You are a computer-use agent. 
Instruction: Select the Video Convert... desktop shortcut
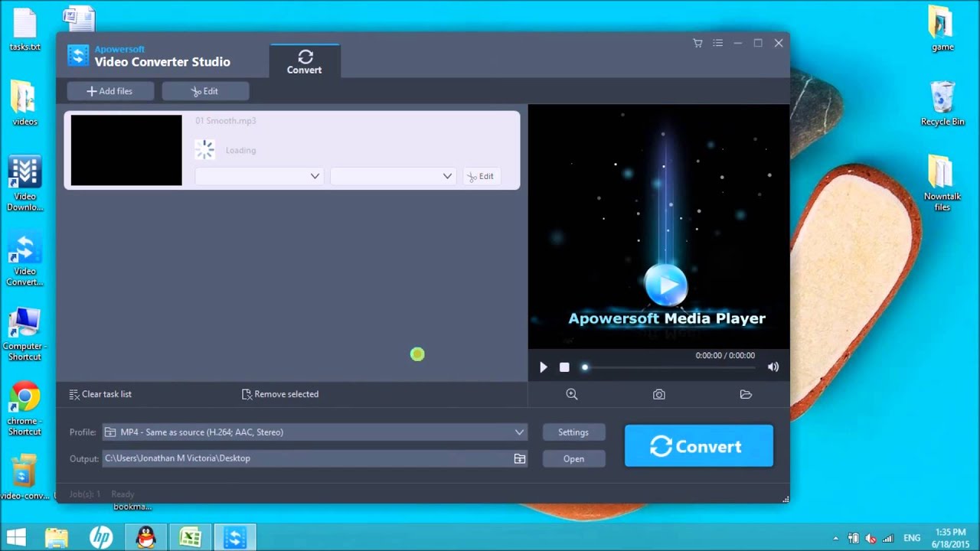click(24, 259)
